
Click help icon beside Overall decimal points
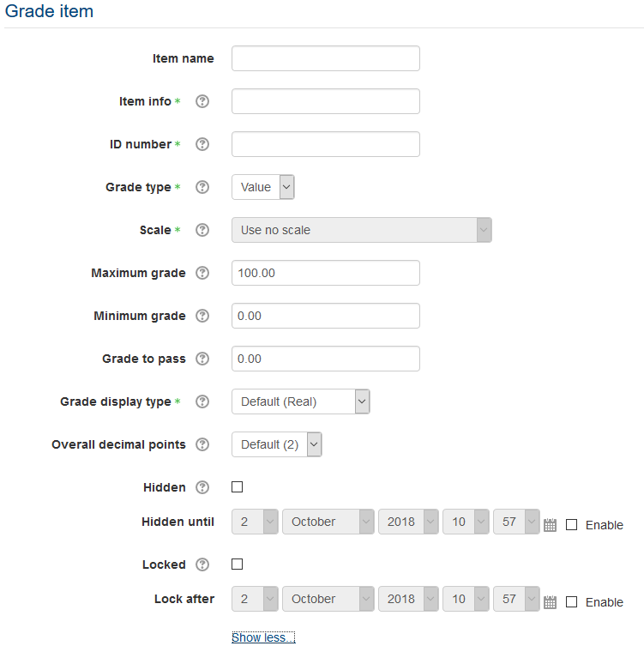pyautogui.click(x=202, y=444)
